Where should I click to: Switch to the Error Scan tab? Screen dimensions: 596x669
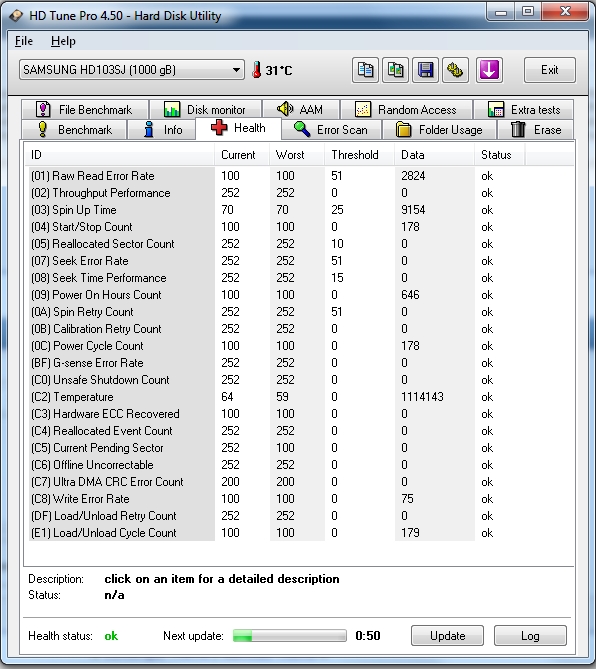tap(331, 130)
